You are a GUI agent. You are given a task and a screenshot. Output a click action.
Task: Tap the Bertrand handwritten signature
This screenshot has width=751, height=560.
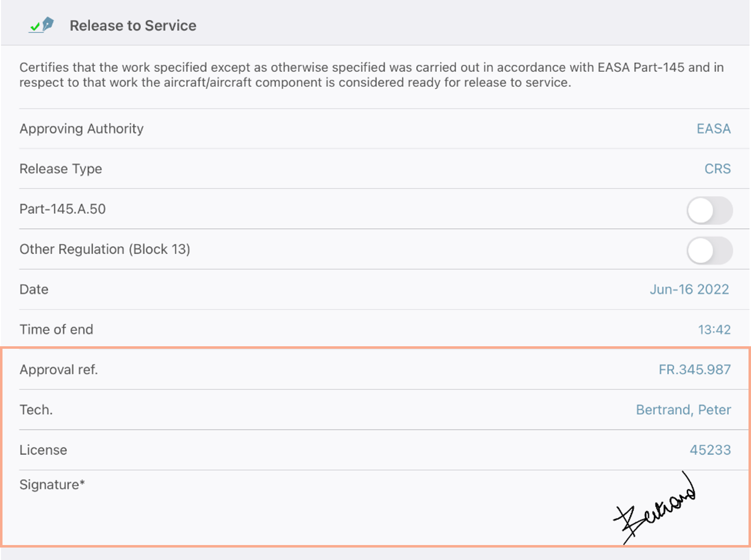654,508
